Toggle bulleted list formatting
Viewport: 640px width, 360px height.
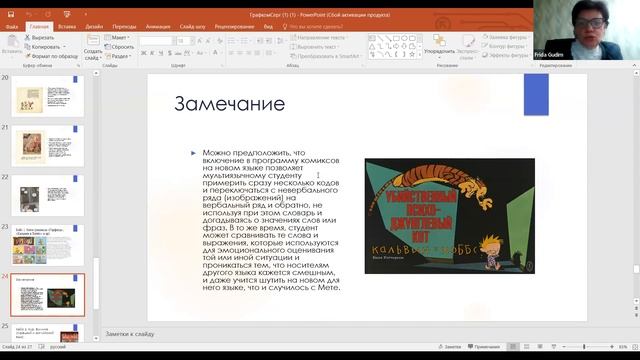[x=231, y=41]
